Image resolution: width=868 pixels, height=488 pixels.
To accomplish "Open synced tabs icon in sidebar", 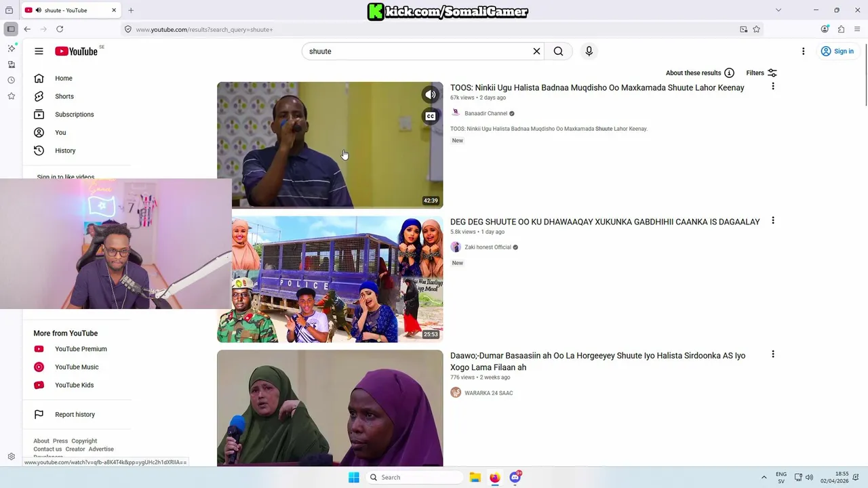I will tap(11, 64).
